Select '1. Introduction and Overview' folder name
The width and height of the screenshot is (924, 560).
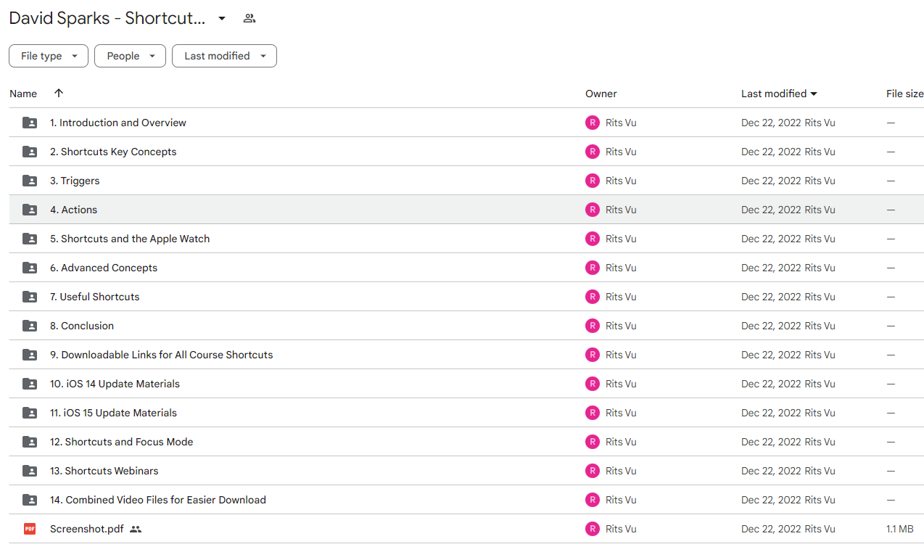[x=118, y=123]
